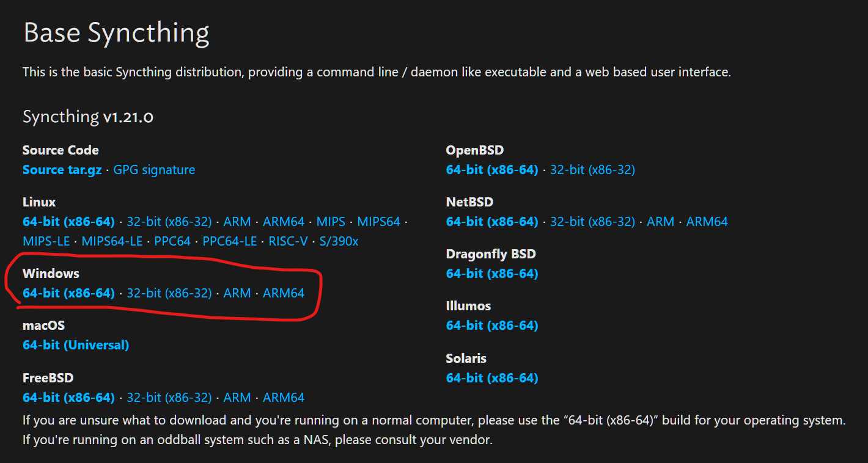
Task: Download the Solaris 64-bit build
Action: click(492, 378)
